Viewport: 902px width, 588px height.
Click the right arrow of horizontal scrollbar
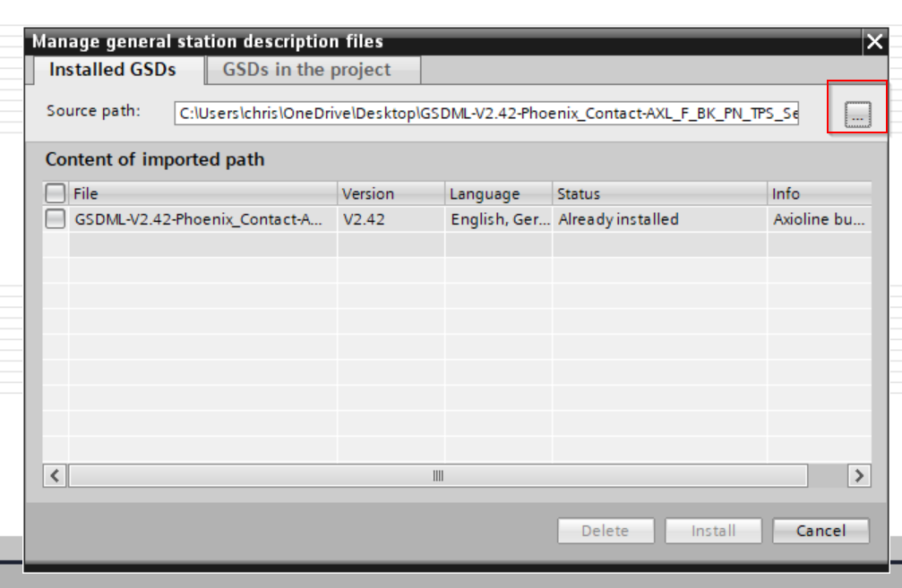859,476
